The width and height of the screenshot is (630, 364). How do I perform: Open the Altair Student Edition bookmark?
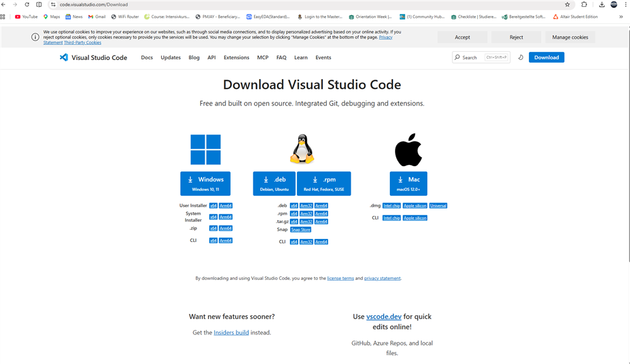click(x=576, y=17)
